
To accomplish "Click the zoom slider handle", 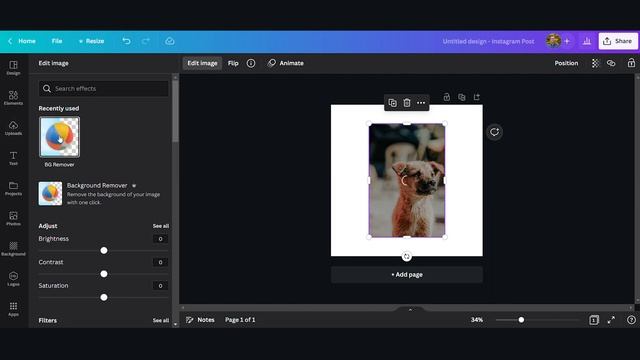I will 521,320.
